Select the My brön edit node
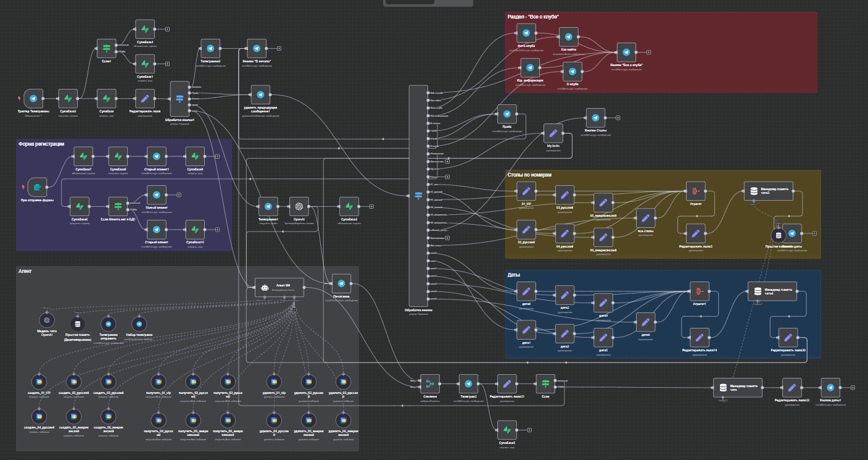The image size is (868, 460). click(553, 133)
